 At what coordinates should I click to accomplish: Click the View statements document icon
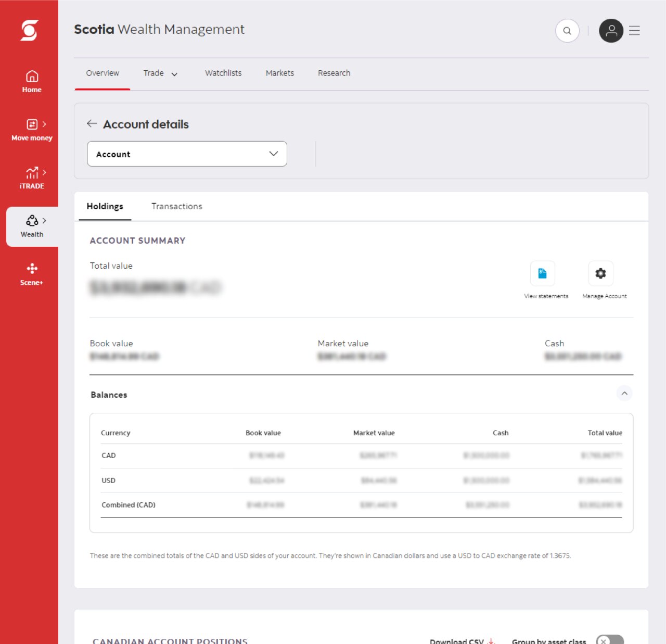pos(542,273)
